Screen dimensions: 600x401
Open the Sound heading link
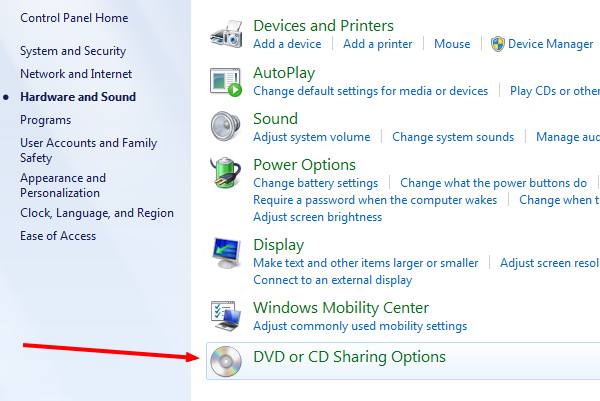(x=276, y=119)
